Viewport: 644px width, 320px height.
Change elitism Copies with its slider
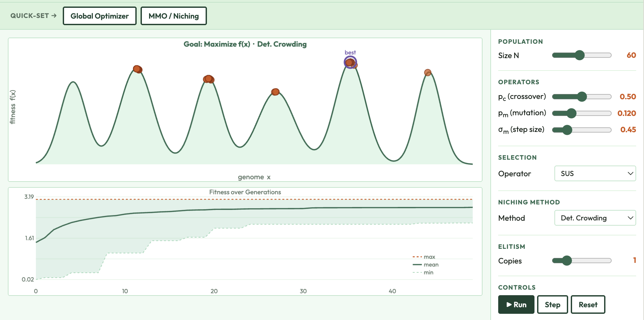coord(567,261)
